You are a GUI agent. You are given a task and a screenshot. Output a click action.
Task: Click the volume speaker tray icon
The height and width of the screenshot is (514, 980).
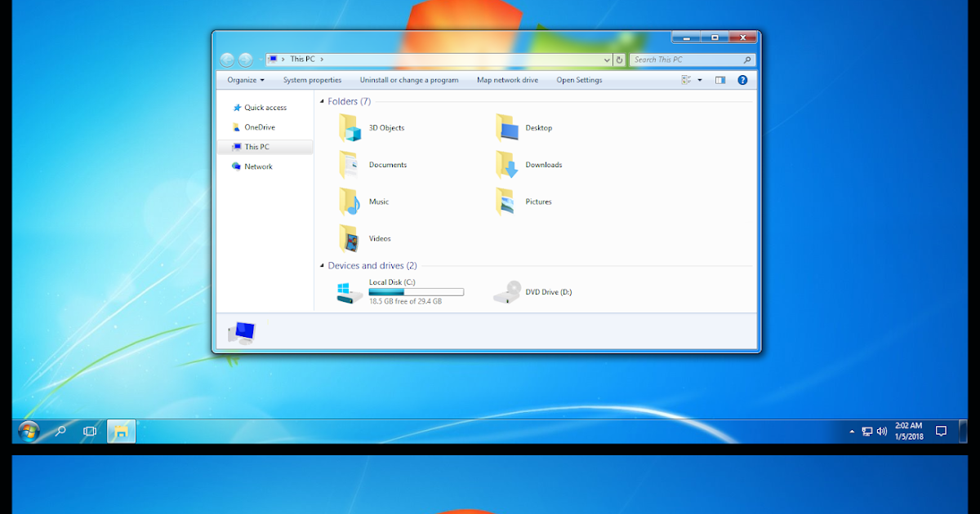[x=882, y=432]
